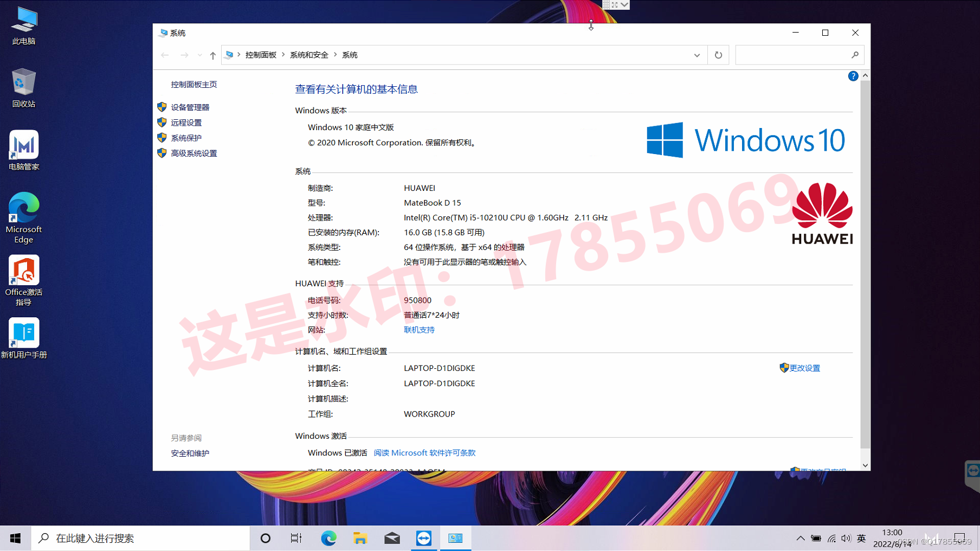Screen dimensions: 980x551
Task: Switch to TeamViewer on the taskbar
Action: 424,538
